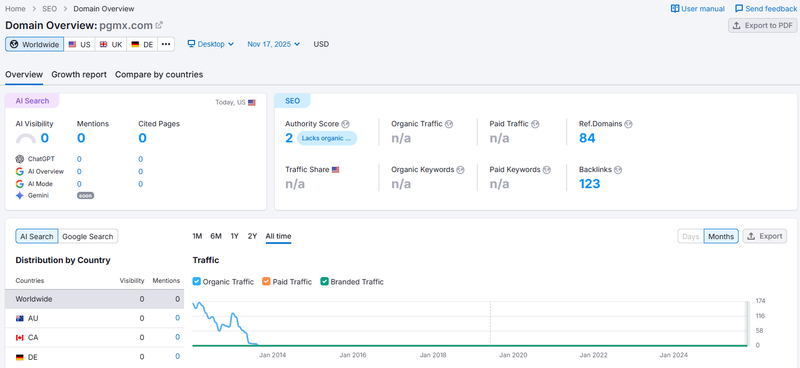Toggle the Branded Traffic checkbox
The image size is (800, 368).
coord(324,281)
